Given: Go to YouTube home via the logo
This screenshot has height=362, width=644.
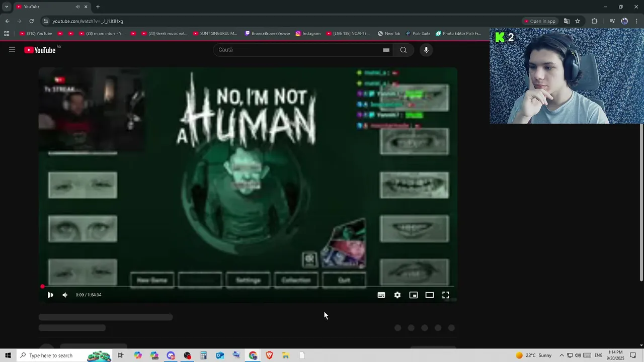Looking at the screenshot, I should pyautogui.click(x=40, y=50).
